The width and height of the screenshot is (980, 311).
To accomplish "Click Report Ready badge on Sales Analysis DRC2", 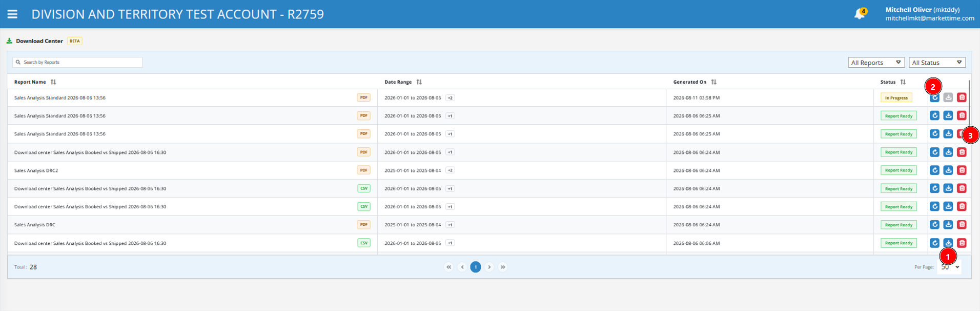I will [x=899, y=170].
